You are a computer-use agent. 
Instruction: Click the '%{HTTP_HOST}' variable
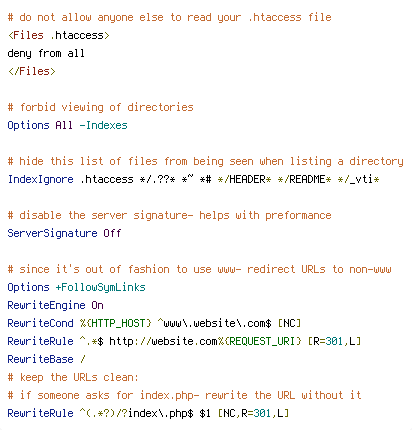[x=115, y=323]
